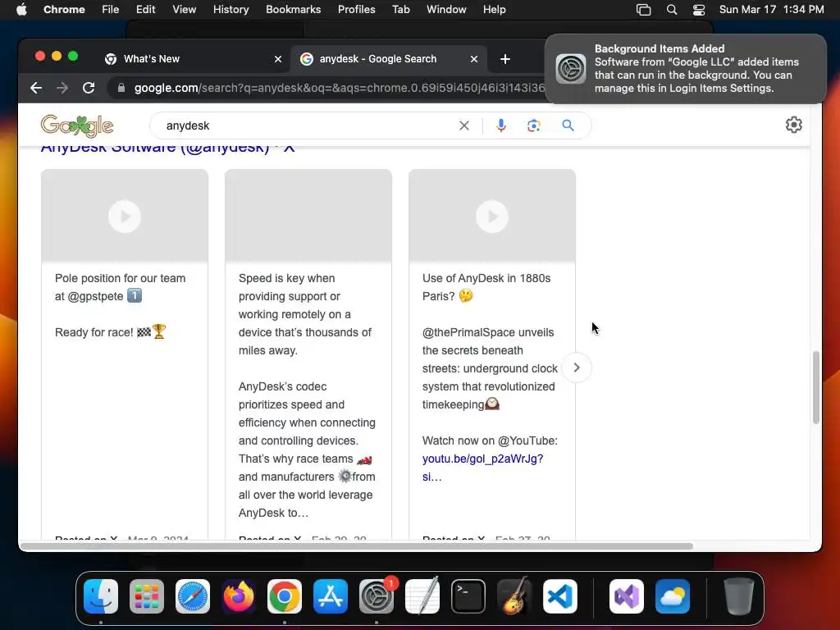Start voice search with microphone
Viewport: 840px width, 630px height.
point(501,126)
